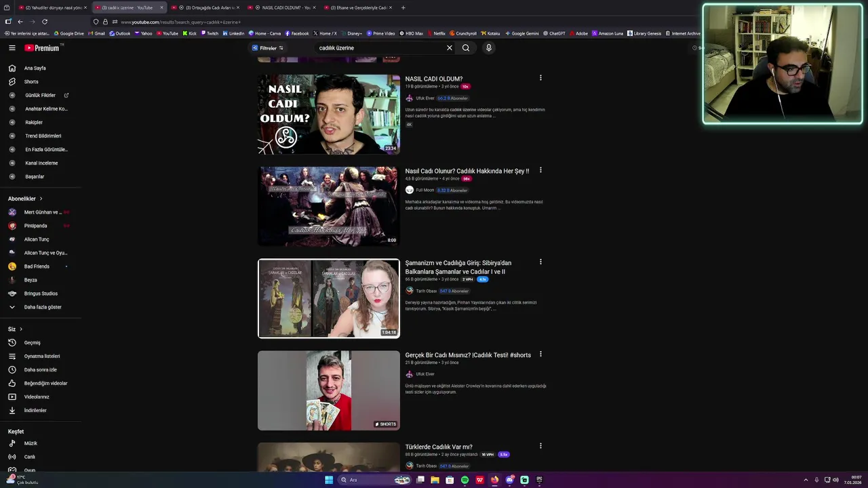The image size is (868, 488).
Task: Open options menu for 'Gerçek Bir Cadı Mısınız?'
Action: (540, 354)
